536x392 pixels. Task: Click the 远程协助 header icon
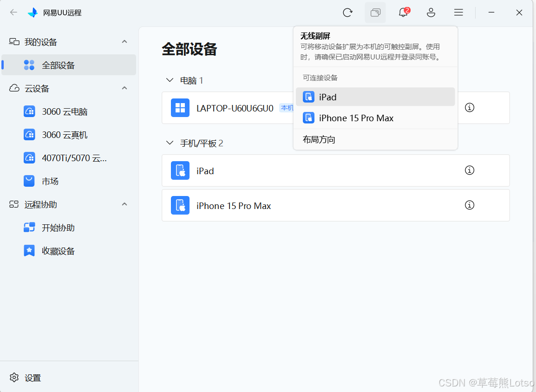[14, 204]
